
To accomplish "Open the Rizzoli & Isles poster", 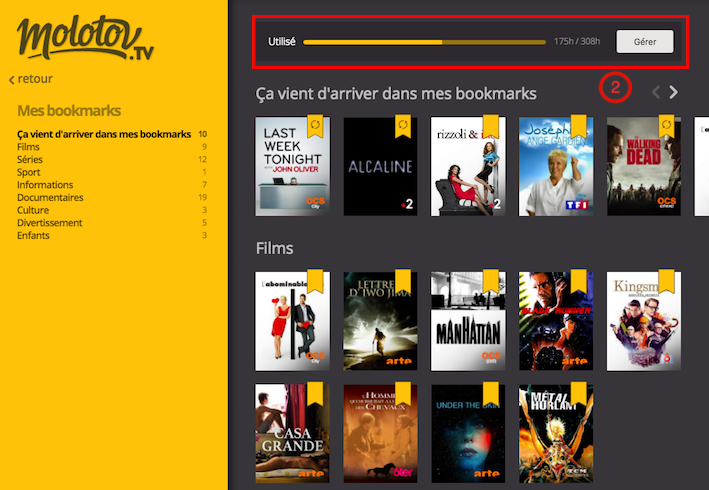I will 468,166.
